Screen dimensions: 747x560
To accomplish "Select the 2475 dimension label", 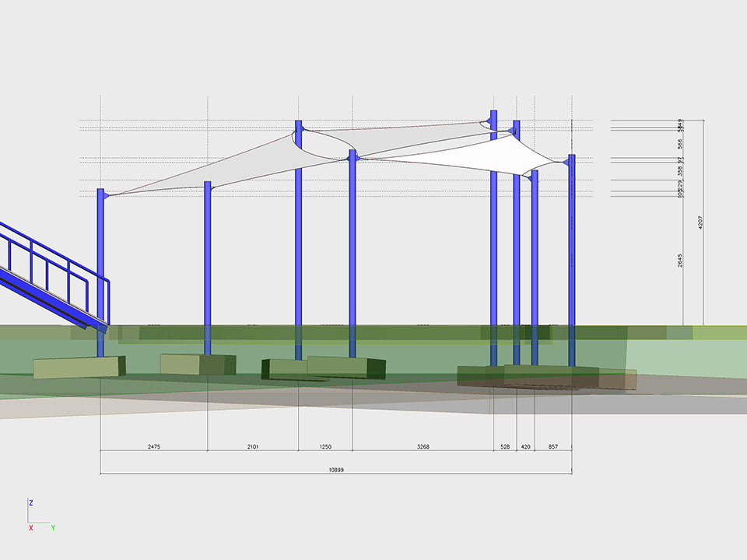I will coord(154,447).
